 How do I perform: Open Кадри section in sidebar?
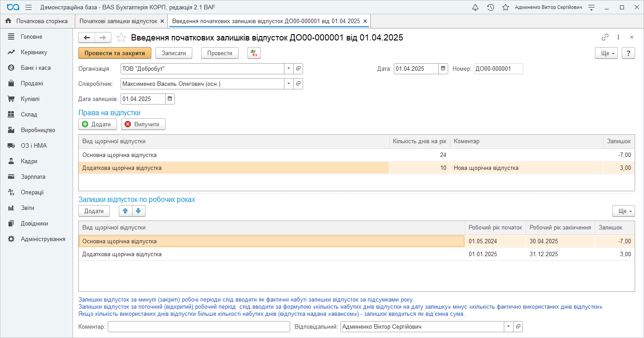click(29, 161)
